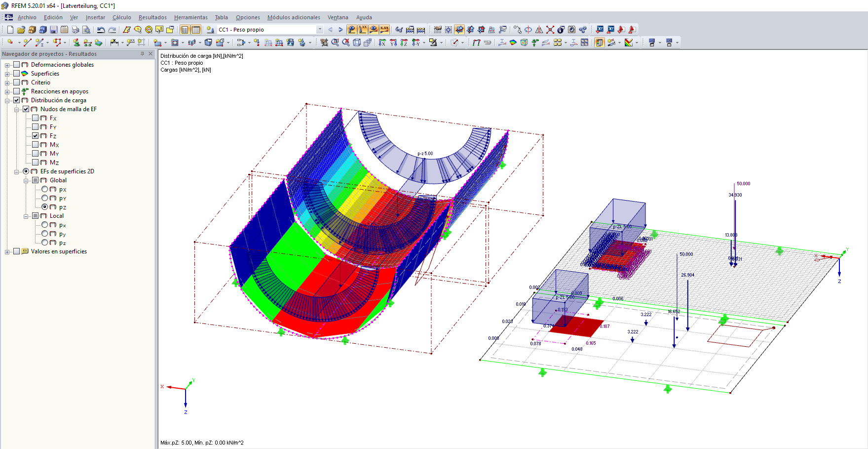This screenshot has height=449, width=868.
Task: Toggle show result values icon
Action: pos(384,30)
